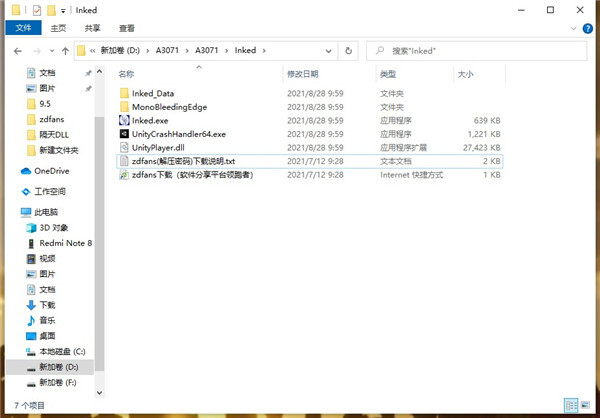Image resolution: width=600 pixels, height=418 pixels.
Task: Click the 新加卷 (F:) drive icon
Action: coord(31,383)
